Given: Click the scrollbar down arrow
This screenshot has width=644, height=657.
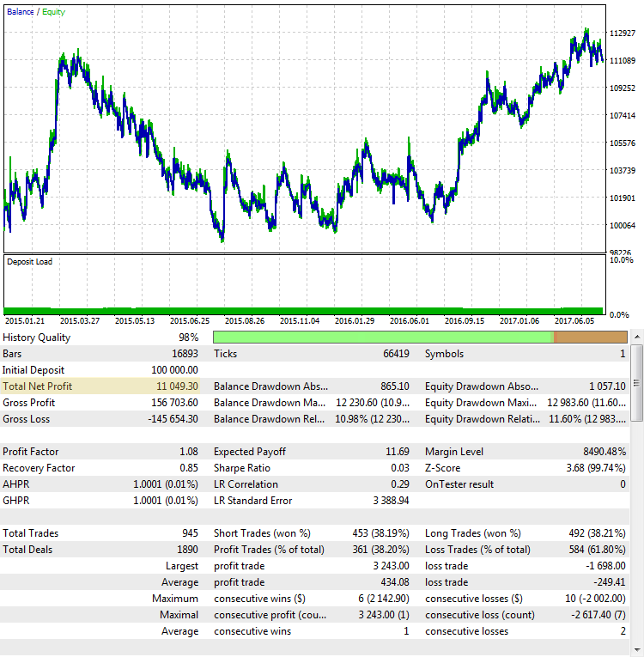Looking at the screenshot, I should click(x=637, y=649).
